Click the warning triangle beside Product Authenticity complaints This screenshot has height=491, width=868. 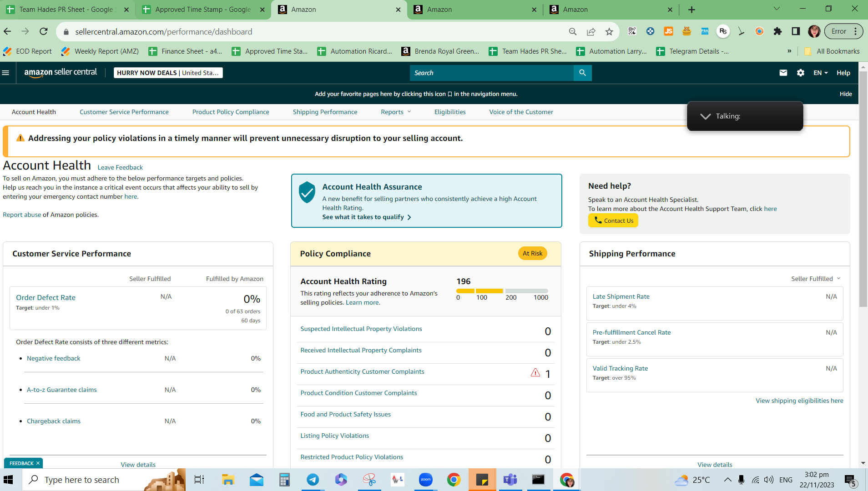(x=535, y=373)
